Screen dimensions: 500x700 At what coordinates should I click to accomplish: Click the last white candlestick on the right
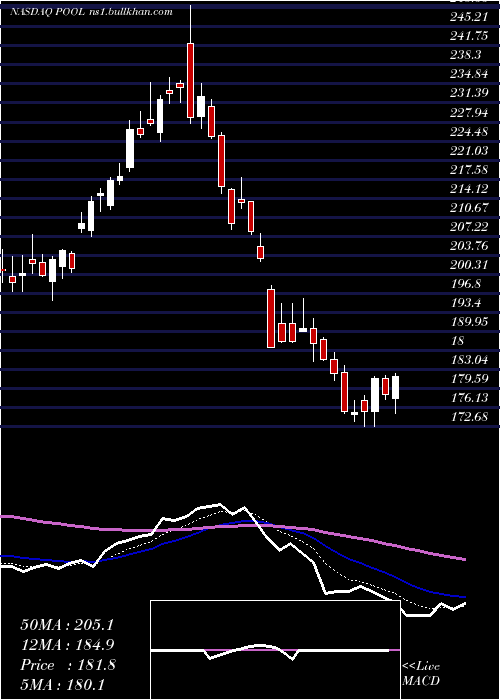tap(396, 388)
